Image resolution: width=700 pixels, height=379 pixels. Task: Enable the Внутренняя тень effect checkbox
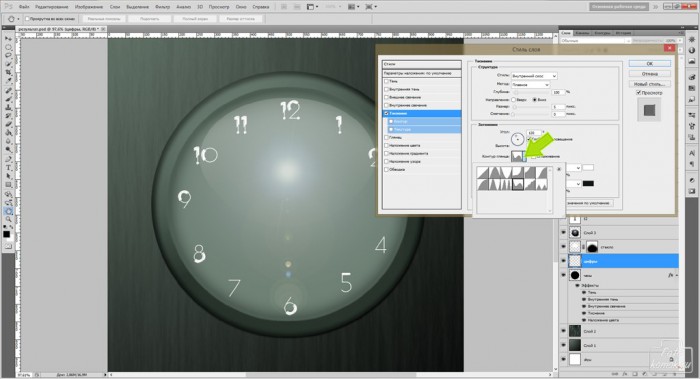click(387, 89)
